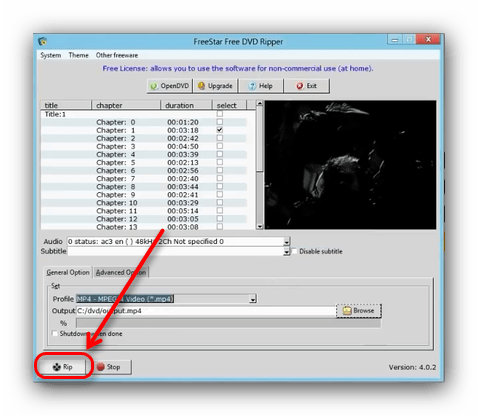Click the Upgrade button
Viewport: 478px width, 416px height.
[215, 86]
